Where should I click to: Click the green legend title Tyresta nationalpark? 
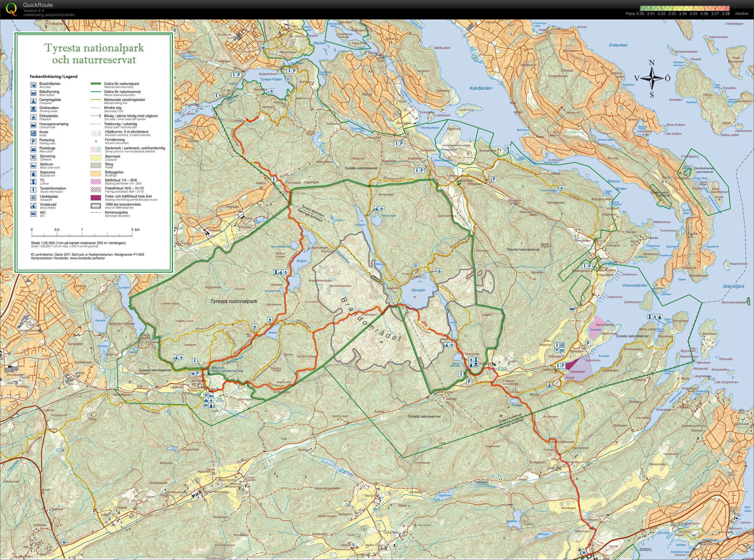pos(94,48)
